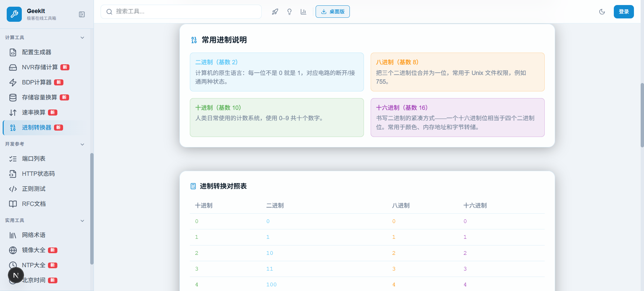The height and width of the screenshot is (291, 644).
Task: Open 端口列表 in the sidebar
Action: tap(45, 159)
